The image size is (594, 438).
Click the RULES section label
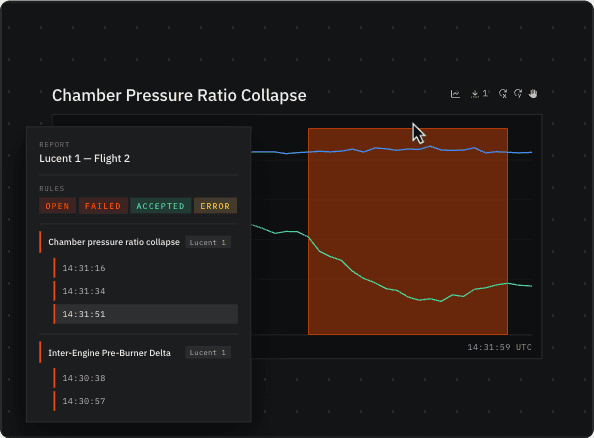(x=52, y=188)
